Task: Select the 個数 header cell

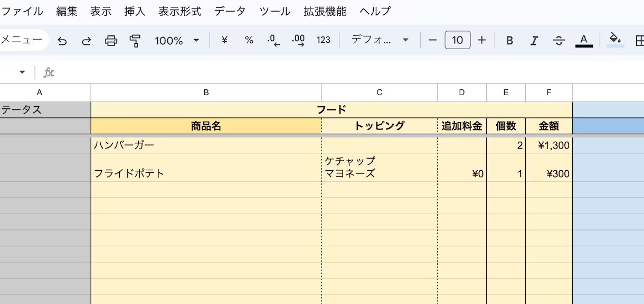Action: pos(506,126)
